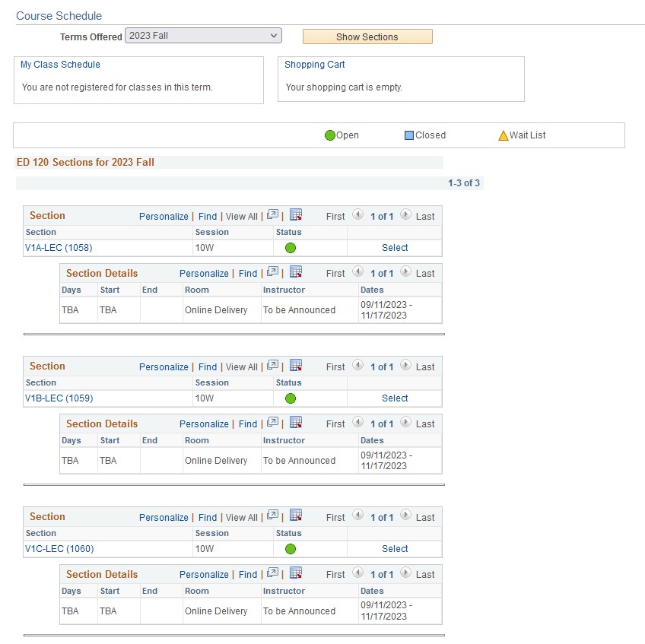Click the yellow Wait List triangle icon
Viewport: 645px width, 644px height.
(x=504, y=135)
